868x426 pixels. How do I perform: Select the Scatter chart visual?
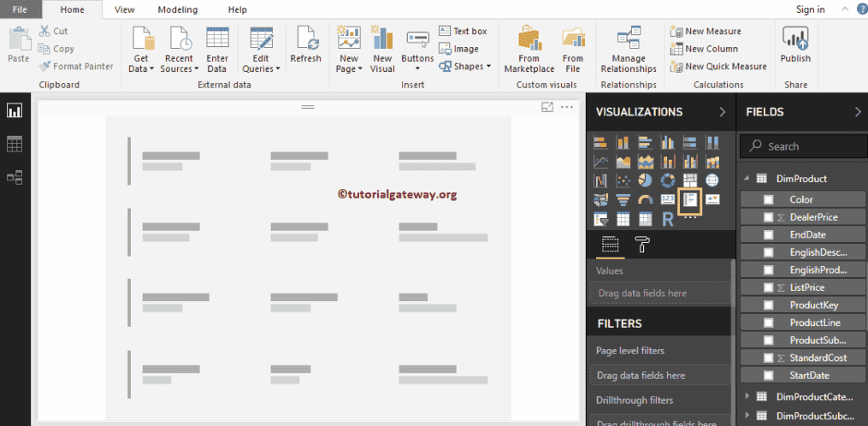(623, 180)
